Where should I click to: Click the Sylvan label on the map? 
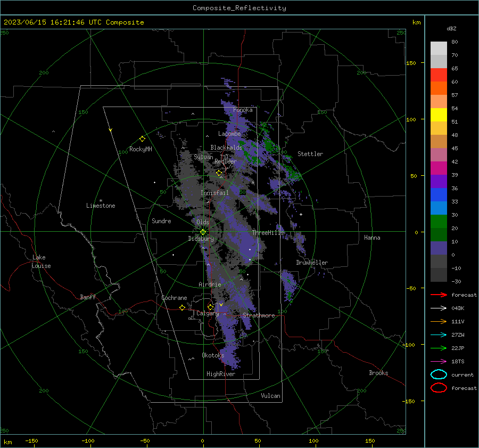point(203,157)
